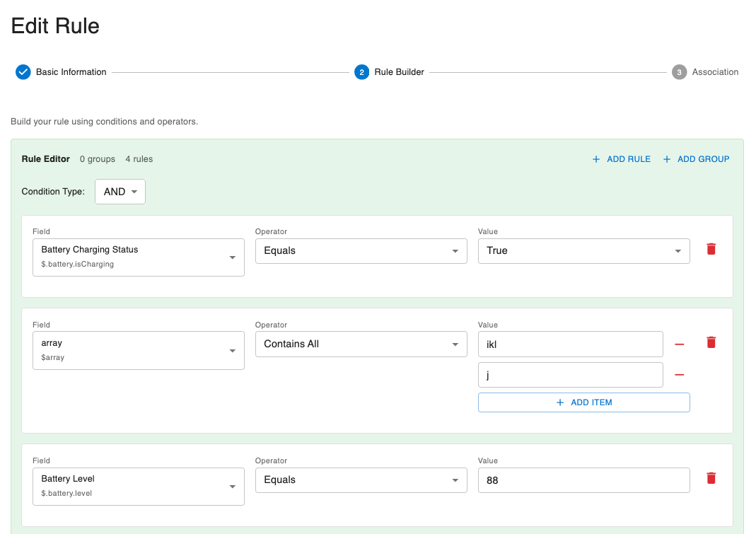Delete the array rule via trash icon

pyautogui.click(x=711, y=342)
